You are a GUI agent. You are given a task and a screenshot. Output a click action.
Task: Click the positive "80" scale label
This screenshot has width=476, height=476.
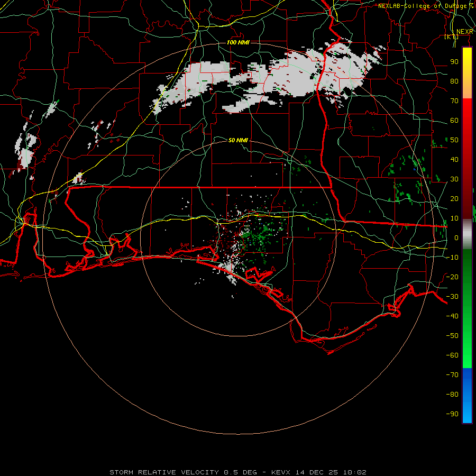454,81
